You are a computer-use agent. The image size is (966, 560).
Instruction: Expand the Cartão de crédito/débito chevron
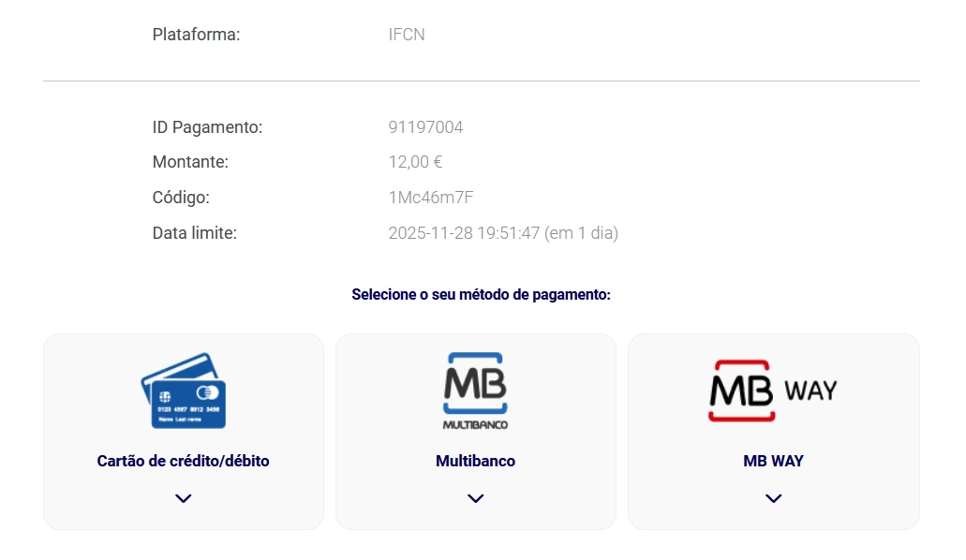tap(184, 498)
